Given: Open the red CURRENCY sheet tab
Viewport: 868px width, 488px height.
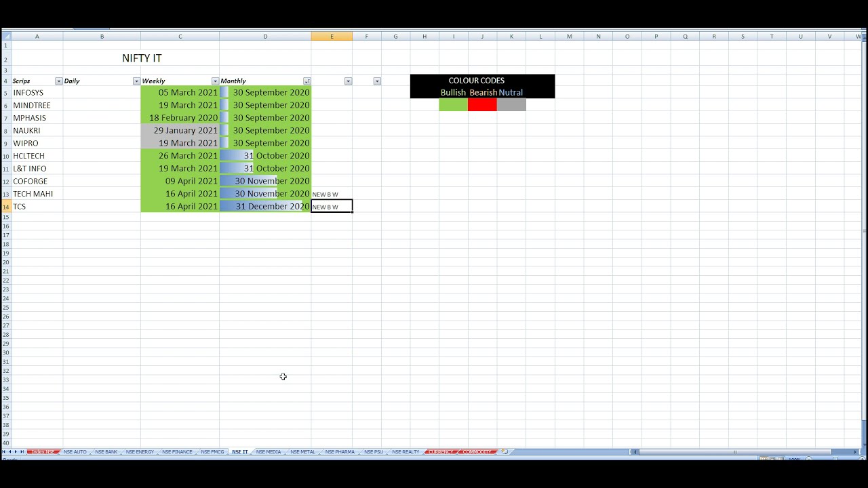Looking at the screenshot, I should tap(441, 452).
